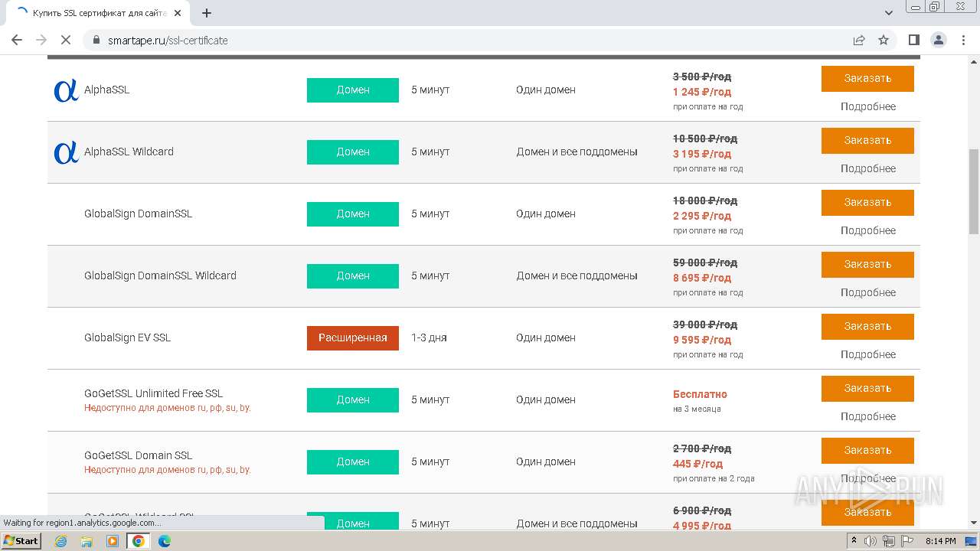Show hidden tray icons arrow
Viewport: 980px width, 551px height.
[x=853, y=541]
